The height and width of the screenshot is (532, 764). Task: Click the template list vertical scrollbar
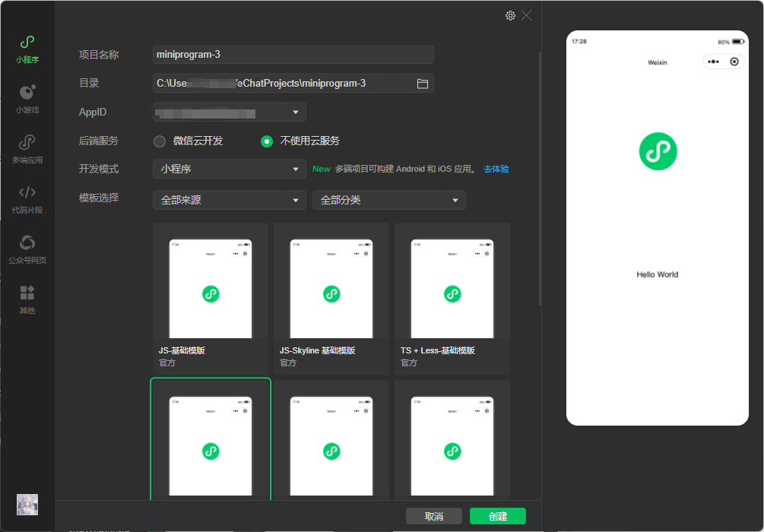(x=540, y=179)
